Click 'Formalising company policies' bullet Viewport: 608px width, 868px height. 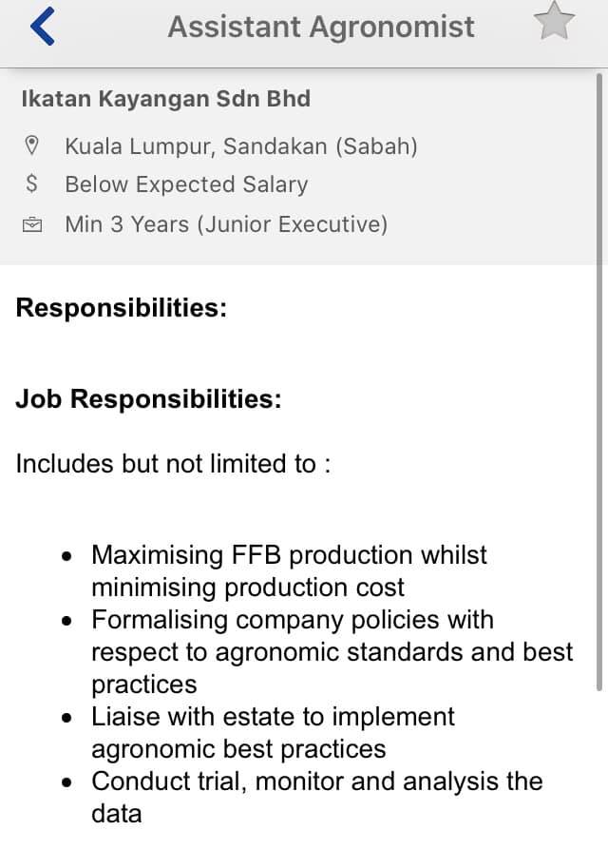[332, 651]
